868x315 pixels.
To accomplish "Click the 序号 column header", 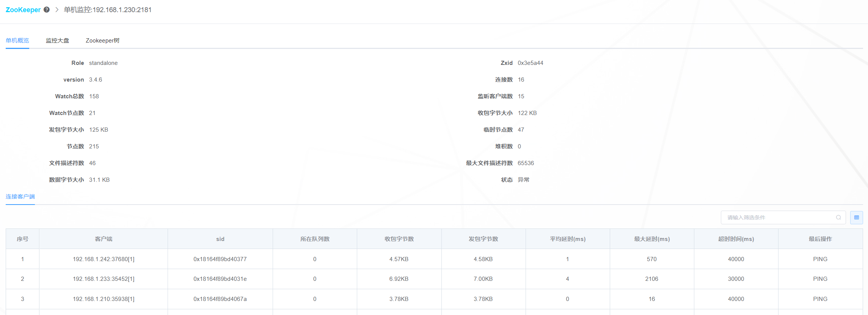I will click(22, 239).
